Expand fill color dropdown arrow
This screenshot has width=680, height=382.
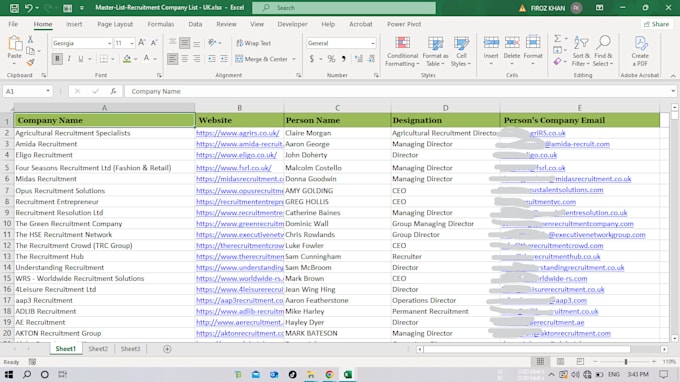[136, 59]
